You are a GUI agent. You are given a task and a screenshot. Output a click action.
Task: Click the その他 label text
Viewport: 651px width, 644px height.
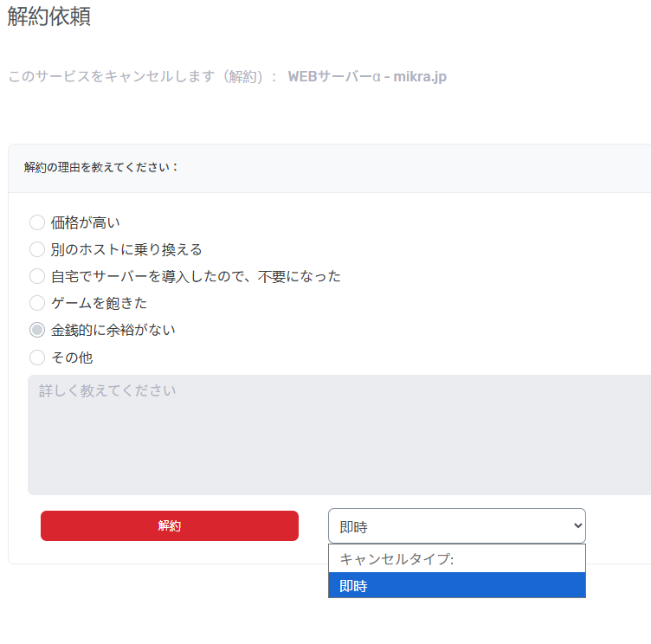coord(72,357)
